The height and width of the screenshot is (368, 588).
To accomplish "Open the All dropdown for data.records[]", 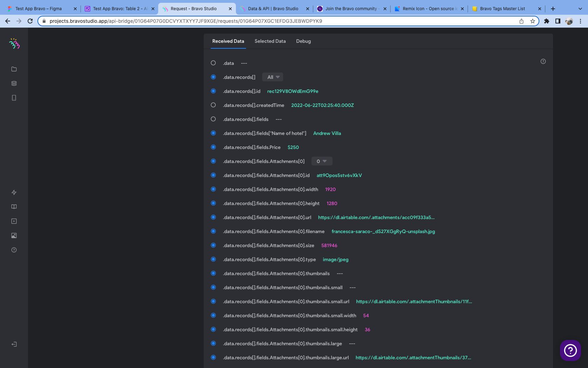I will click(273, 77).
